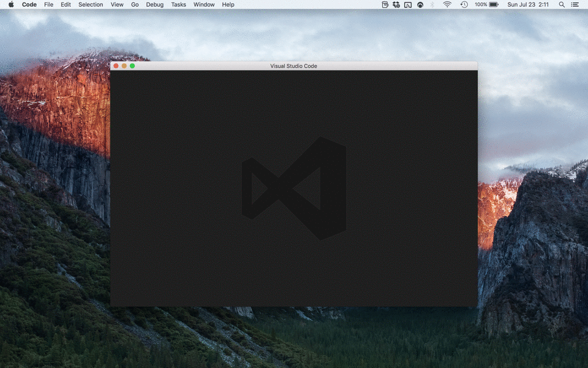
Task: Open Notification Center list icon
Action: pyautogui.click(x=575, y=4)
